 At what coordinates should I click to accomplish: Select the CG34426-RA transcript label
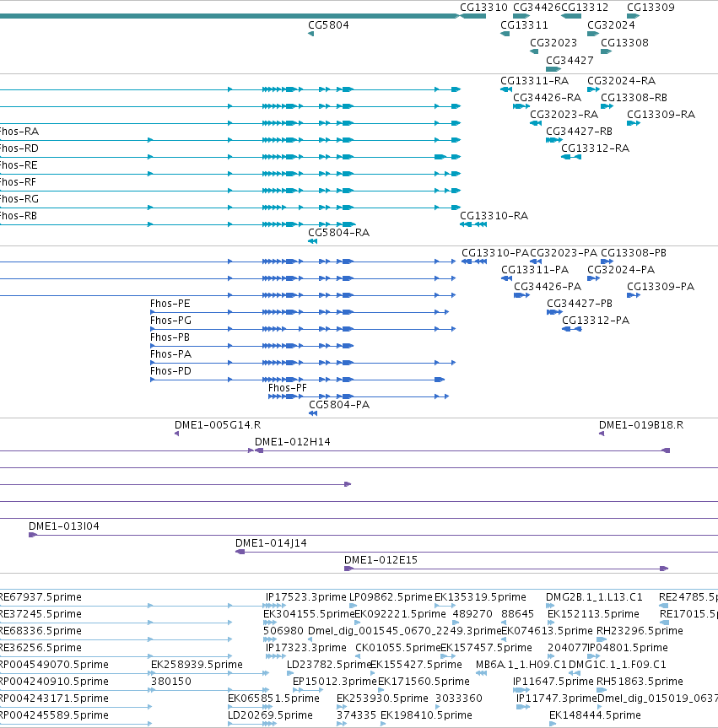pyautogui.click(x=547, y=98)
